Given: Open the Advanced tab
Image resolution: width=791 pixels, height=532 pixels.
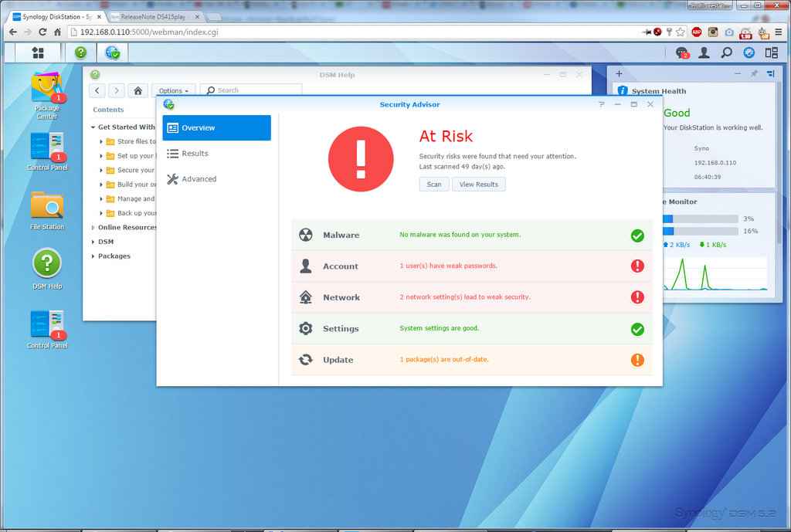Looking at the screenshot, I should click(216, 179).
